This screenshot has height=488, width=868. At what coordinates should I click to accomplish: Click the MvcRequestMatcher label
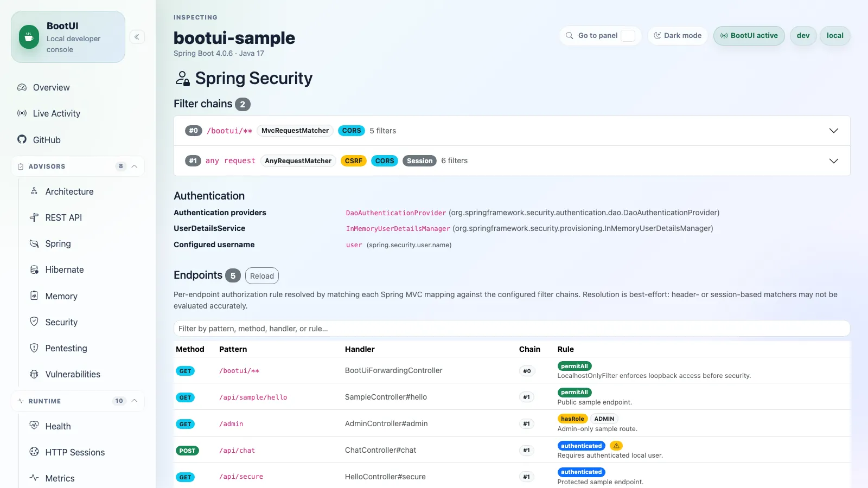(x=295, y=131)
